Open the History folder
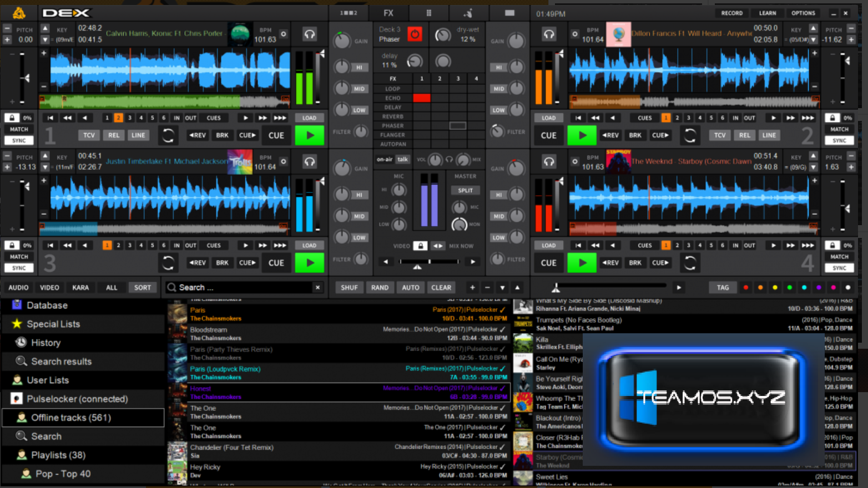This screenshot has width=868, height=488. 83,343
